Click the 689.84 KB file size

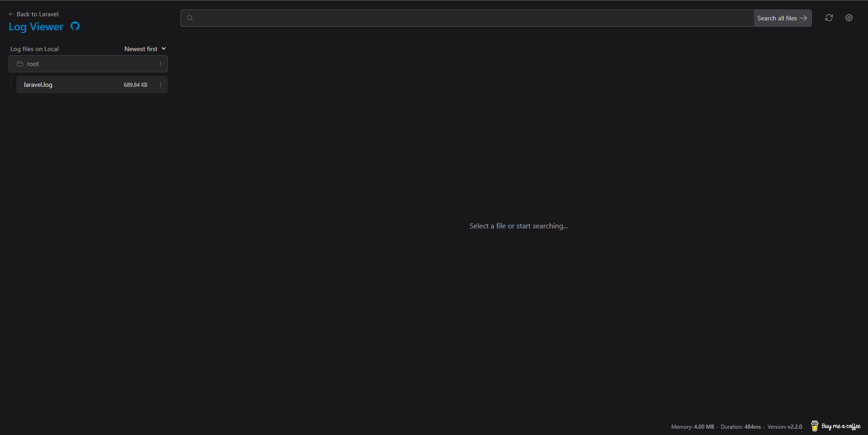tap(136, 85)
